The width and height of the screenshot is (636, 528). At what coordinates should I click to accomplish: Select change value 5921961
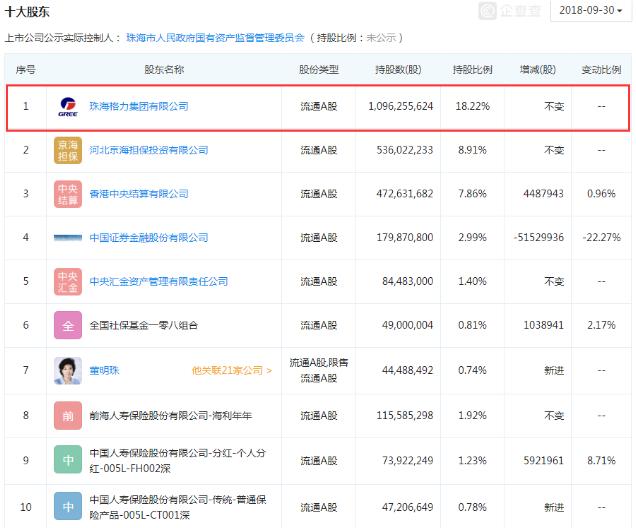(x=544, y=460)
